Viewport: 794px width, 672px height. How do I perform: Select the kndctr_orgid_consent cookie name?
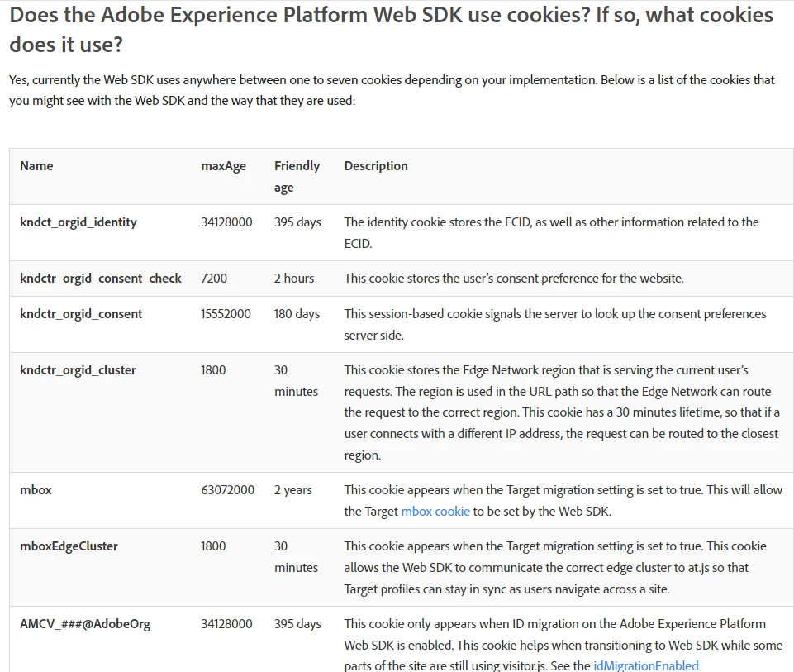pos(81,314)
